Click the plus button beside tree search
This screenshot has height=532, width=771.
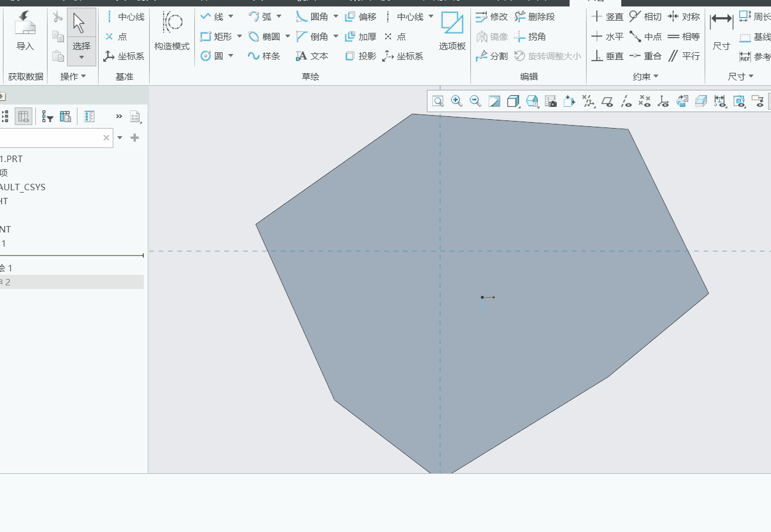[134, 137]
